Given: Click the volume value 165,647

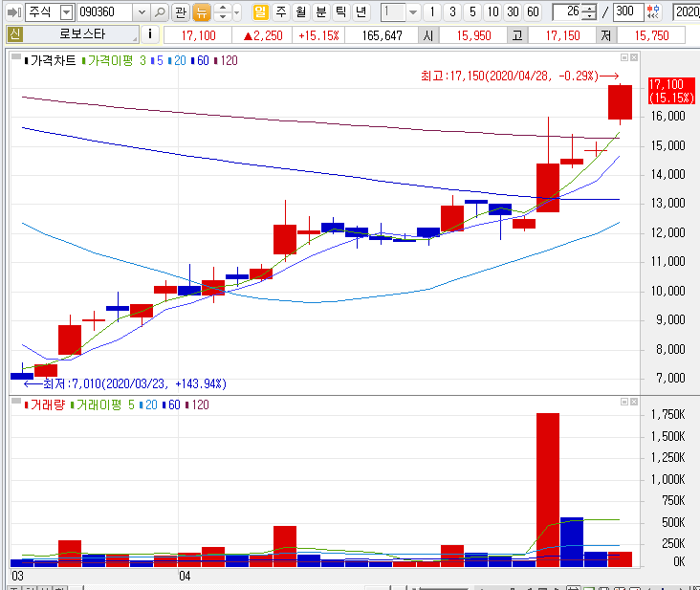Looking at the screenshot, I should point(383,35).
